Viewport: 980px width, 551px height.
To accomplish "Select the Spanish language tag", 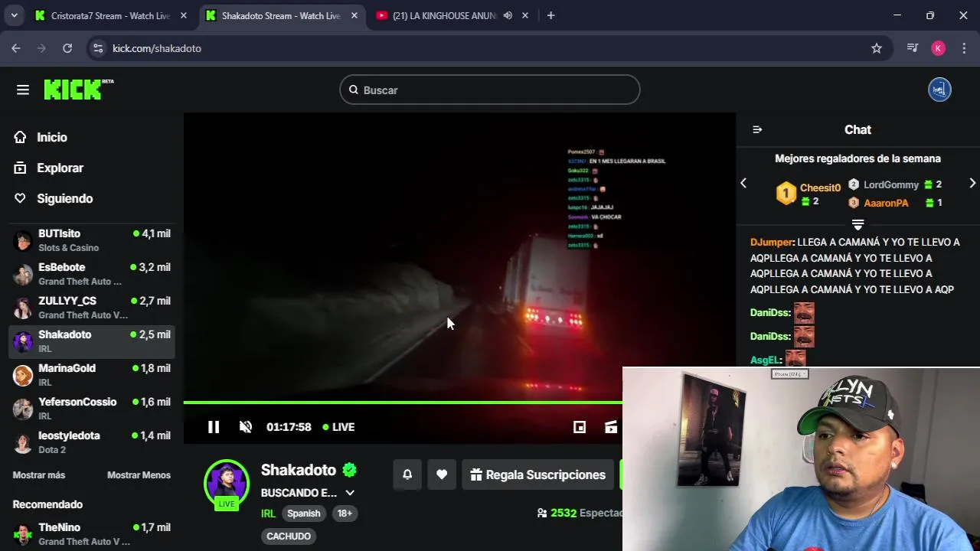I will point(304,514).
